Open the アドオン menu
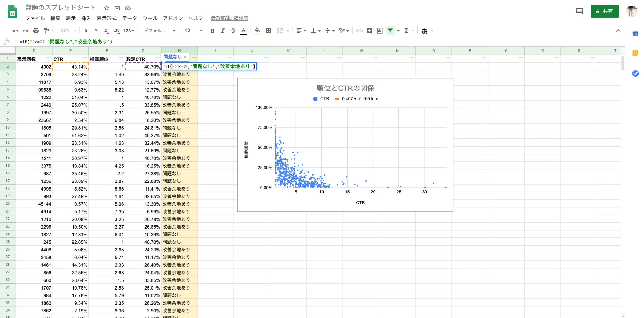This screenshot has height=318, width=644. coord(173,18)
